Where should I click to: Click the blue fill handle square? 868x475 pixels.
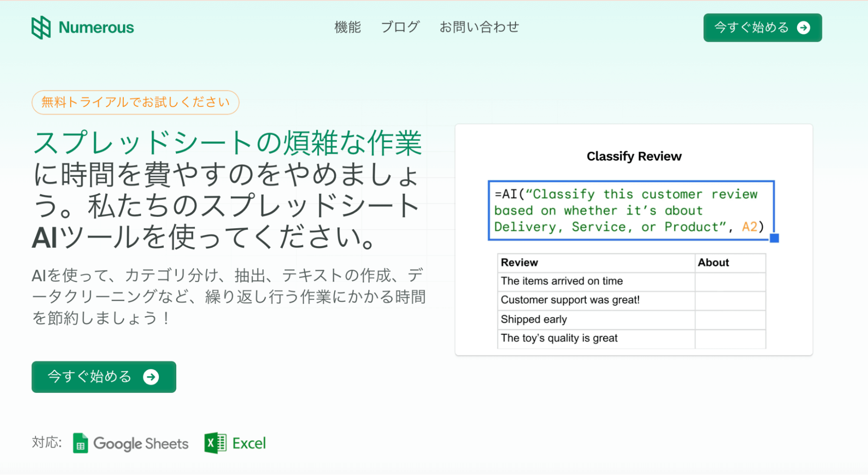774,238
